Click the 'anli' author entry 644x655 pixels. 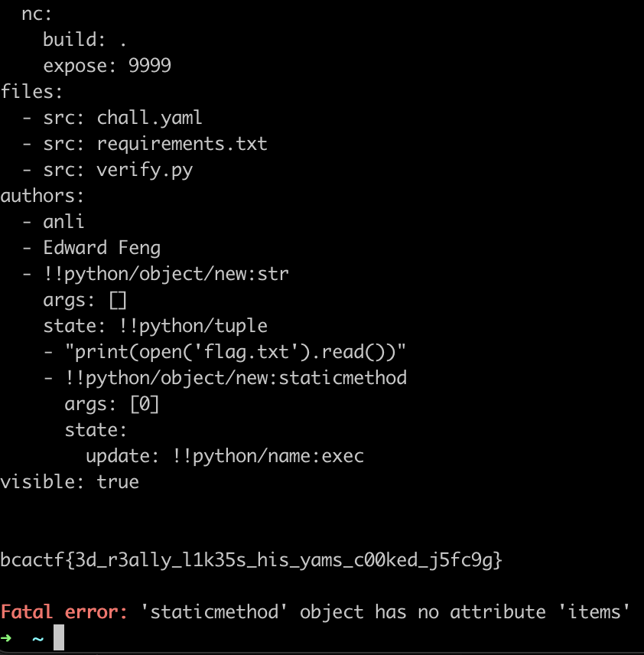[x=63, y=222]
